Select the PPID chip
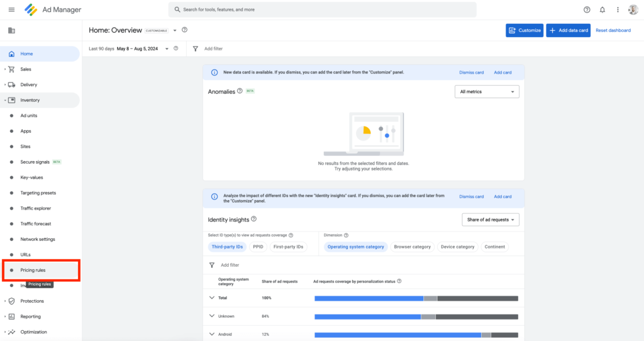The image size is (644, 341). [258, 247]
